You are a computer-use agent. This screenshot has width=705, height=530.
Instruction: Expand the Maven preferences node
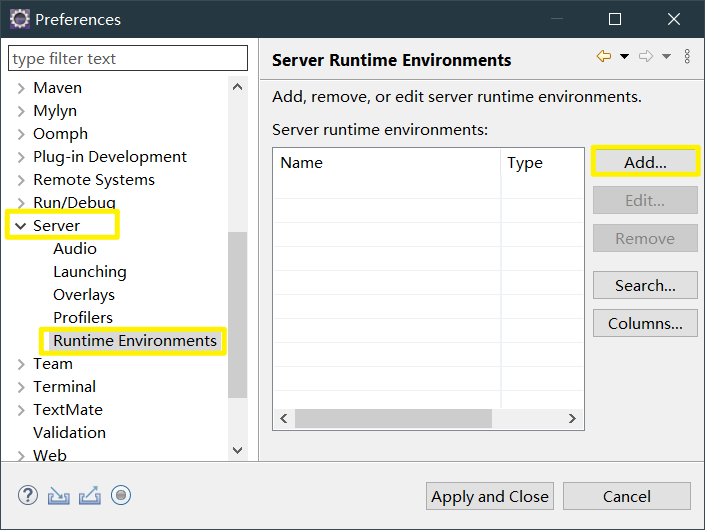pyautogui.click(x=20, y=88)
